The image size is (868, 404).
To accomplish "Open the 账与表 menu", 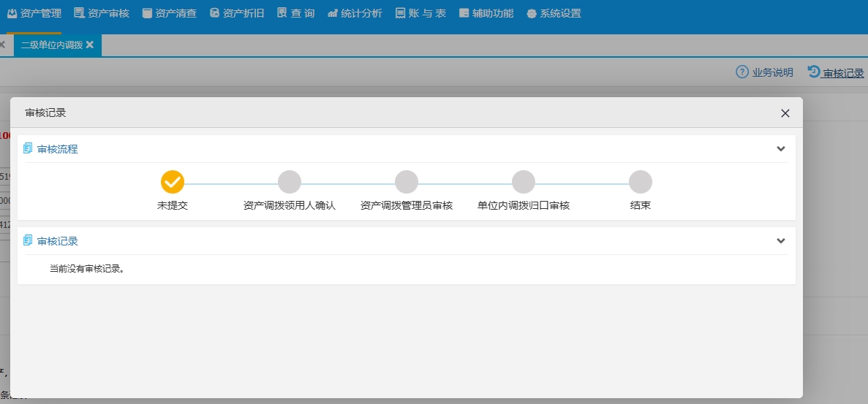I will point(420,13).
